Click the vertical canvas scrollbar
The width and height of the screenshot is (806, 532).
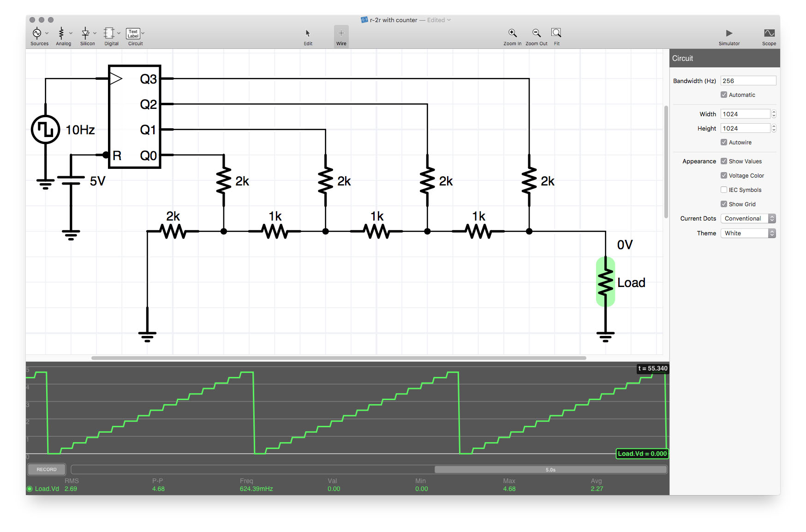tap(666, 162)
